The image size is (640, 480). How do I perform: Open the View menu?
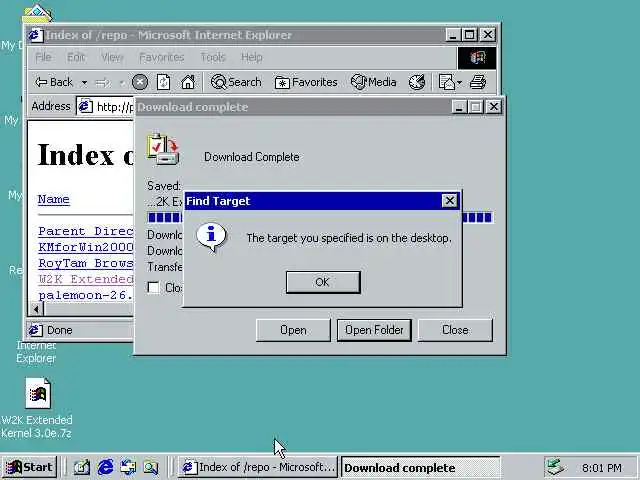coord(112,57)
